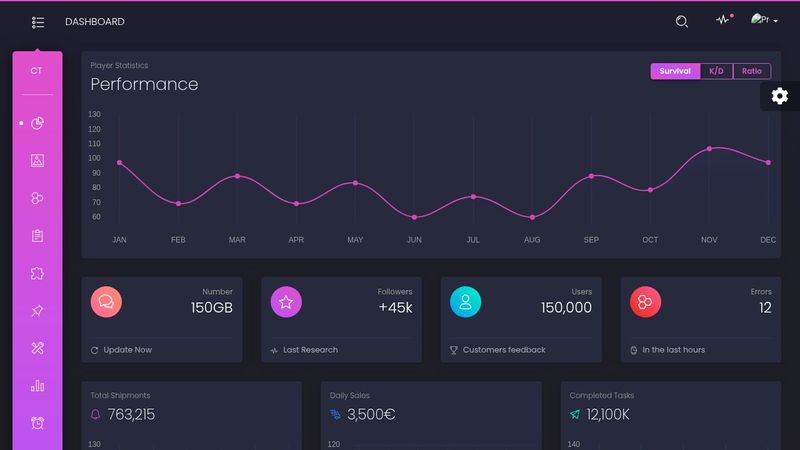Open the activity pulse notifications icon

pos(723,21)
